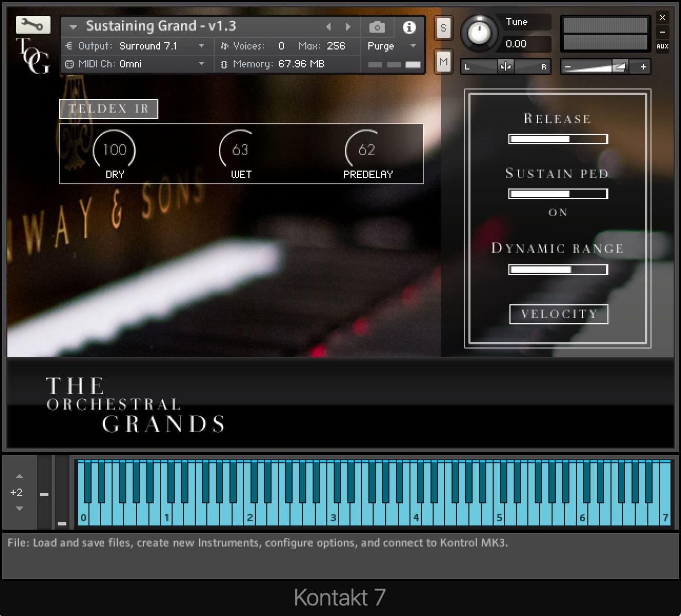Toggle the TELDEX IR reverb button

(x=108, y=109)
